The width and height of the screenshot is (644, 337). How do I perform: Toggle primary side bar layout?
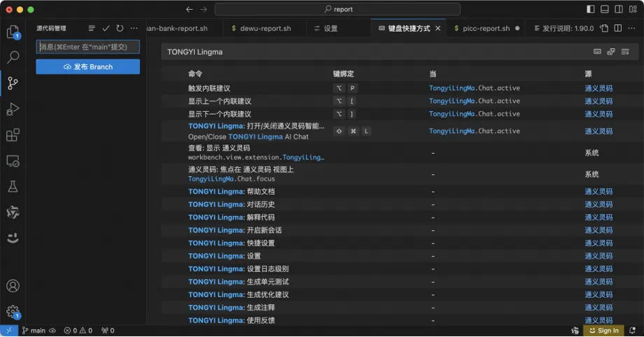coord(591,9)
